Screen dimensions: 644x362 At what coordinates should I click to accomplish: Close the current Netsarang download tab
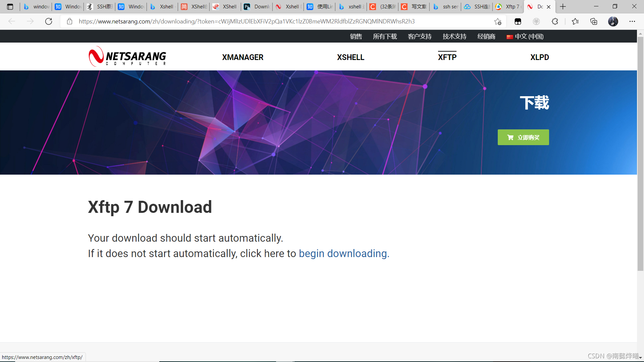[549, 7]
